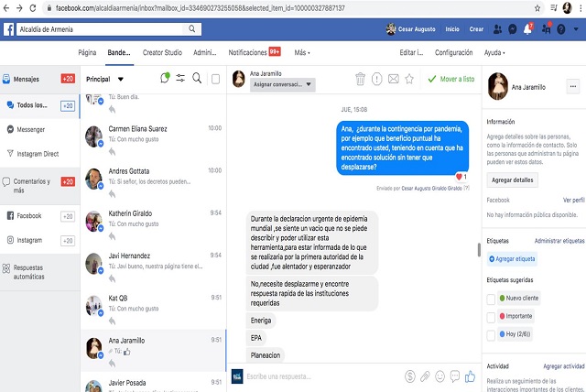Image resolution: width=586 pixels, height=392 pixels.
Task: Send a thumbs-up like in reply bar
Action: [470, 376]
